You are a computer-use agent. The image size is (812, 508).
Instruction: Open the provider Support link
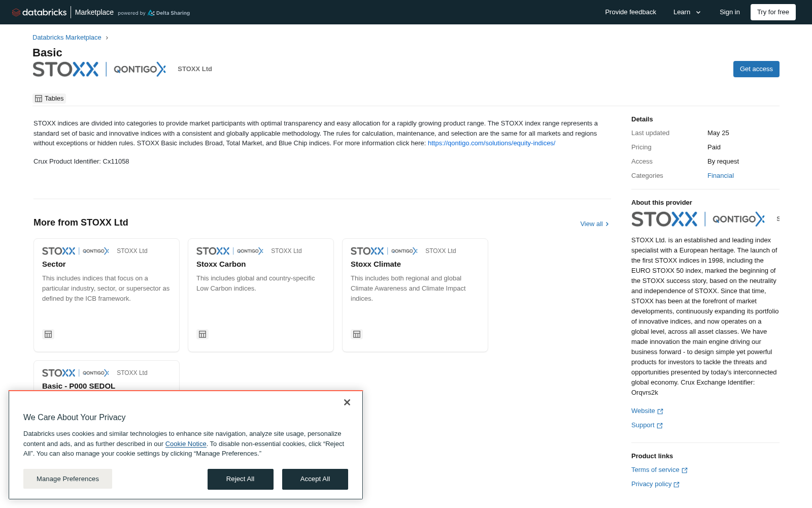coord(642,425)
